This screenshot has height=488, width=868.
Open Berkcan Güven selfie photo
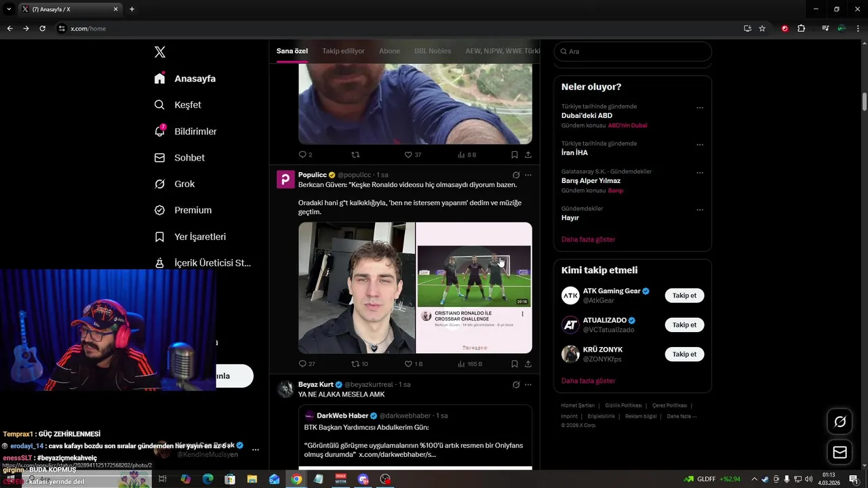[357, 287]
